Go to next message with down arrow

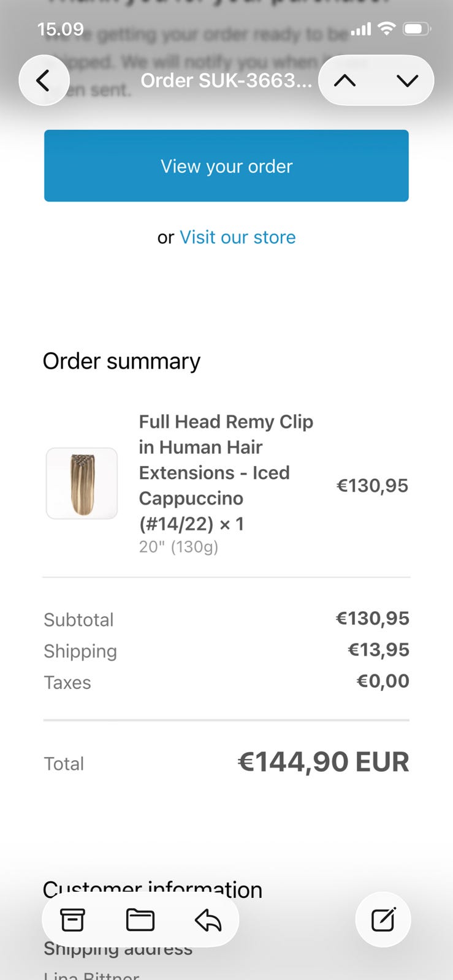pos(407,80)
